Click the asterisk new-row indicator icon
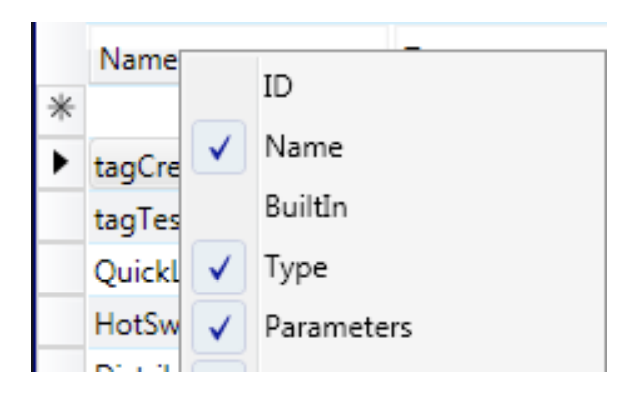 pos(61,108)
